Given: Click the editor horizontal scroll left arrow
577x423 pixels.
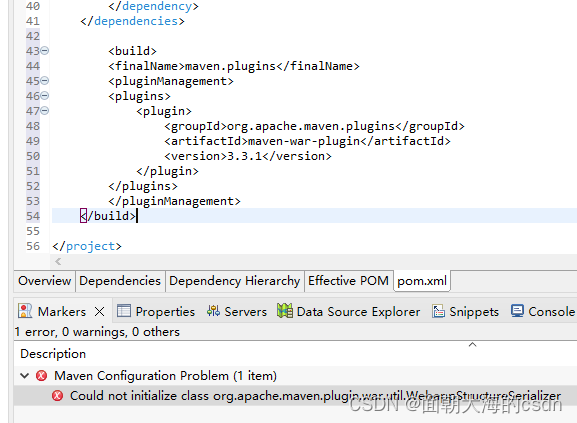Looking at the screenshot, I should coord(58,262).
